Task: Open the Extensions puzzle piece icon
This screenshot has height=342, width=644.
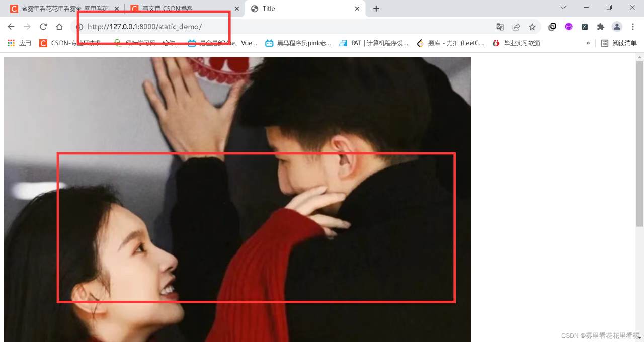Action: [601, 27]
